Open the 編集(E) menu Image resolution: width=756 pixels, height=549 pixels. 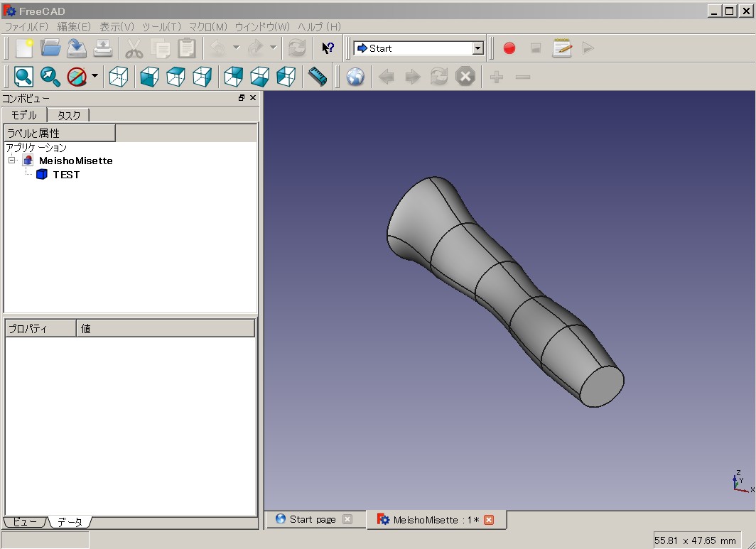[x=74, y=26]
